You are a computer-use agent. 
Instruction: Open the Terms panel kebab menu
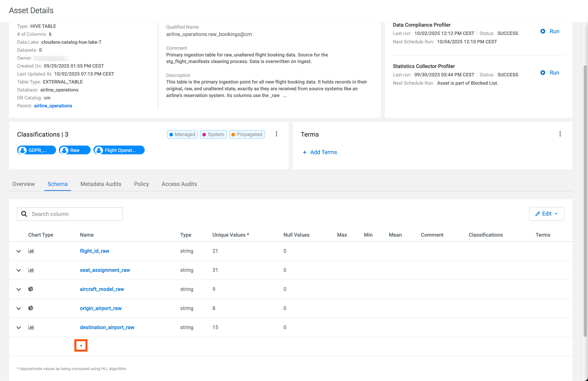click(x=560, y=134)
